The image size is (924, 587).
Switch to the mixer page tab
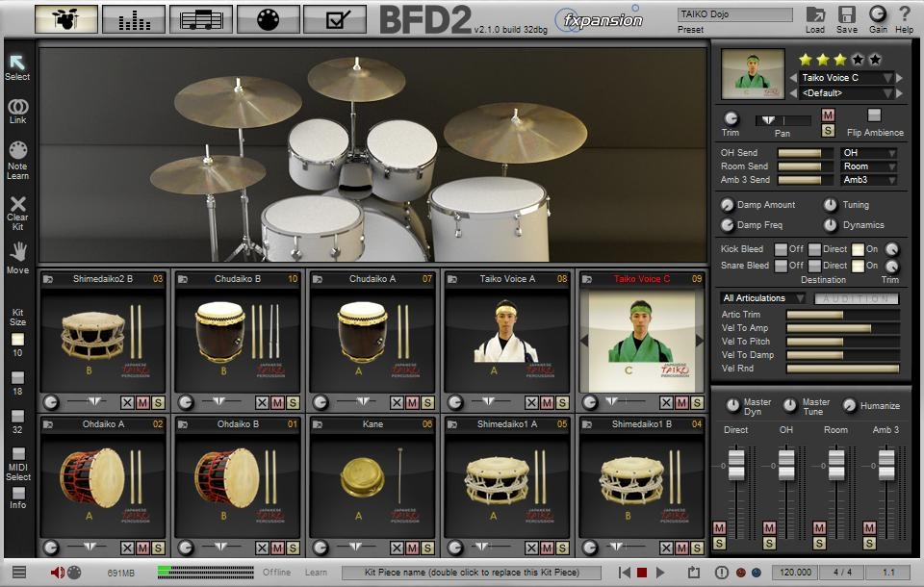(134, 19)
